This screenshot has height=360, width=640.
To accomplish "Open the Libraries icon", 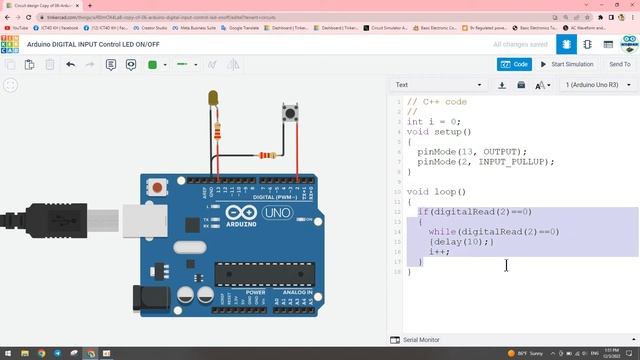I will (x=521, y=85).
